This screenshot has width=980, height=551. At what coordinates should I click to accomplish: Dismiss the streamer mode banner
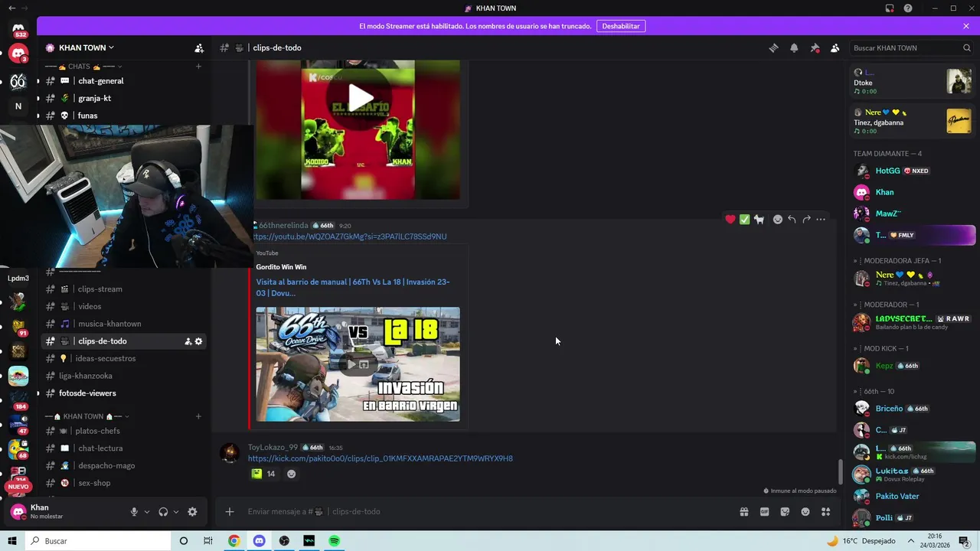point(966,26)
